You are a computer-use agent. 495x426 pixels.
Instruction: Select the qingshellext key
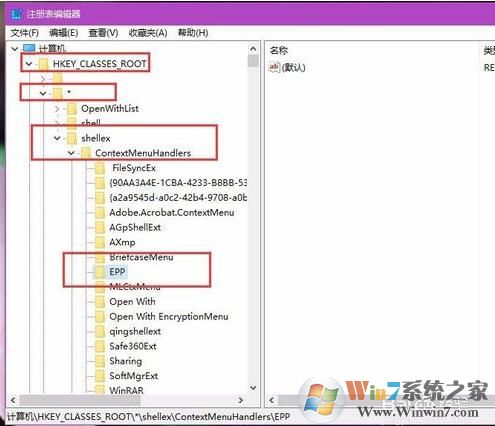pyautogui.click(x=135, y=332)
